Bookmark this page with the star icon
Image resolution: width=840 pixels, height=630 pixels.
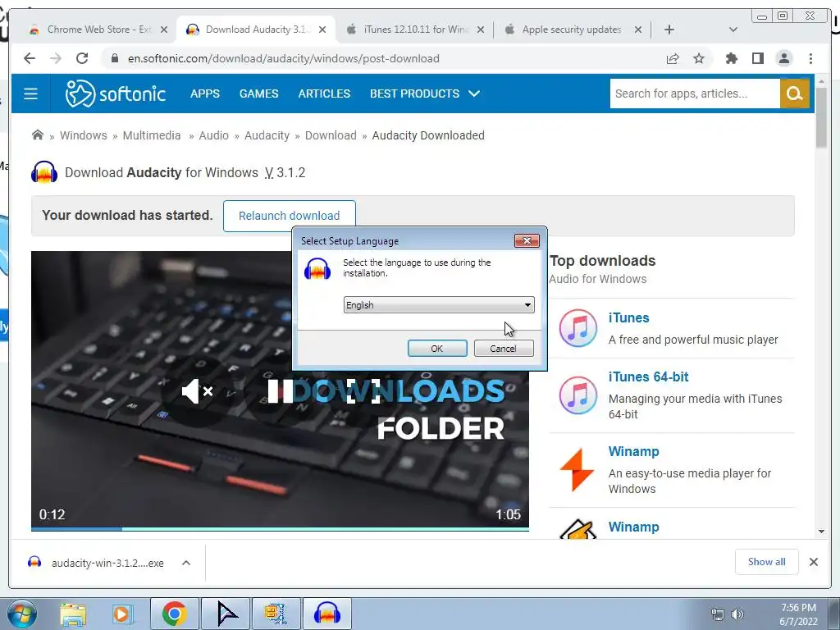point(699,58)
